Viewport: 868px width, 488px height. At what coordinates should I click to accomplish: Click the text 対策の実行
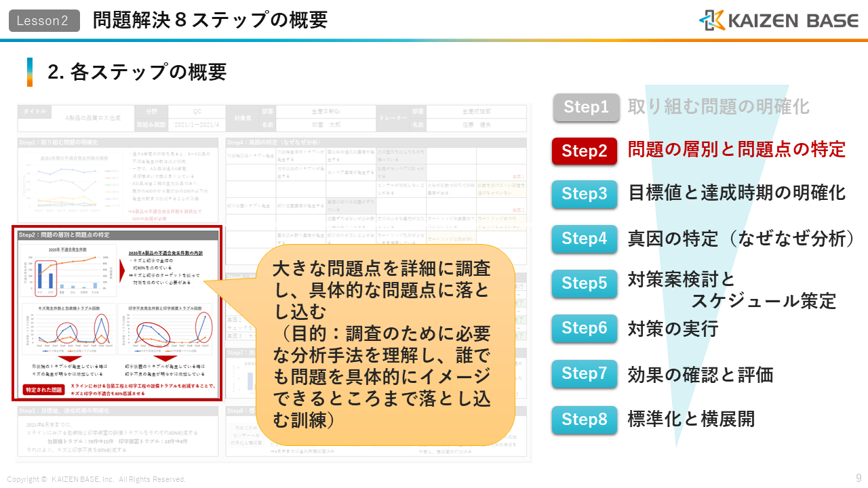tap(673, 329)
